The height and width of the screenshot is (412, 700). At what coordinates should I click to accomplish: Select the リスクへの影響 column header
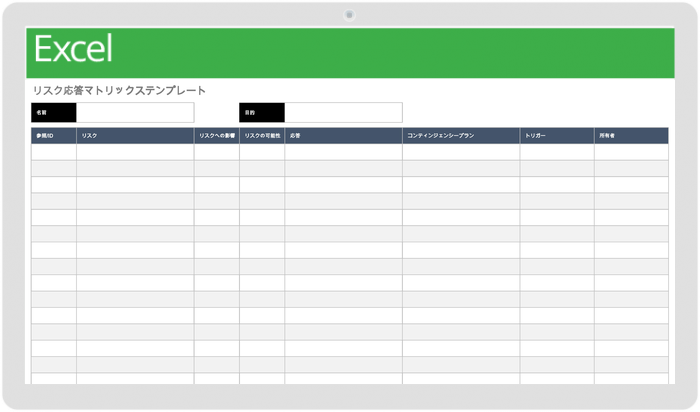pos(217,136)
